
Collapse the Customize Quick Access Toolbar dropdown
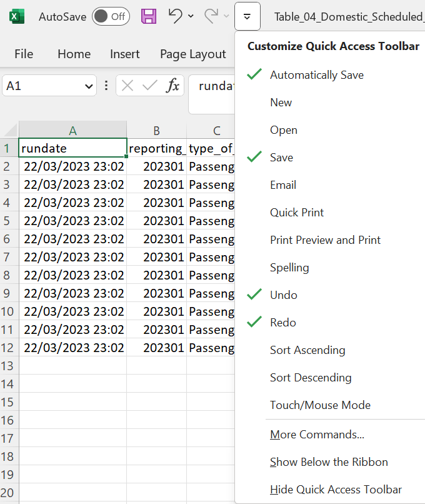[247, 16]
